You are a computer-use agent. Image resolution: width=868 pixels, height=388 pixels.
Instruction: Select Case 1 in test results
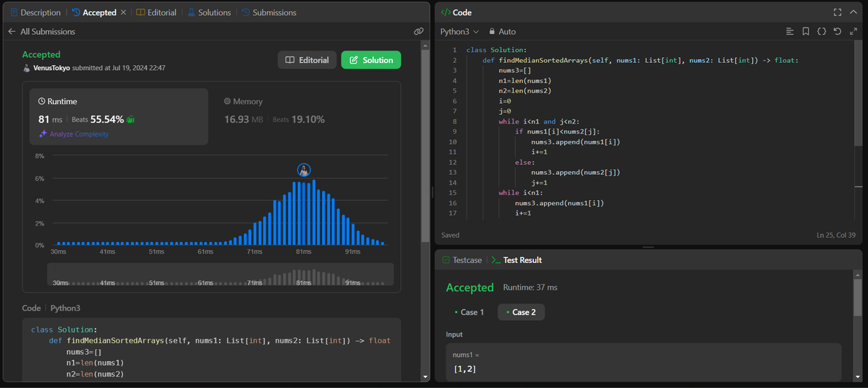coord(469,312)
